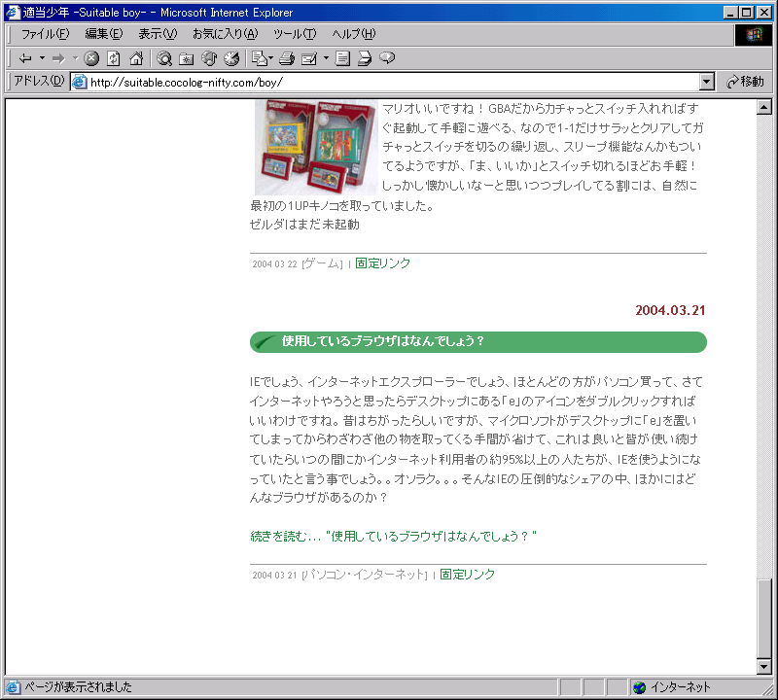Refresh the page using the Refresh icon
Viewport: 778px width, 700px height.
[x=114, y=58]
